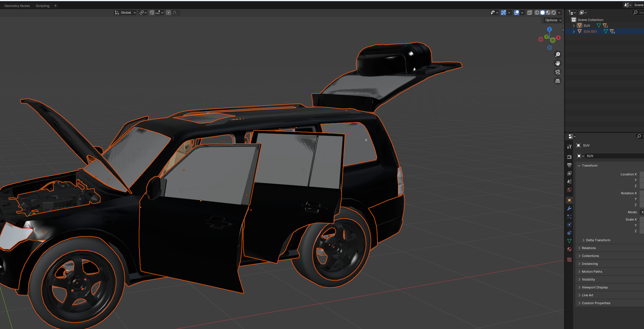The image size is (644, 329).
Task: Open the Physics properties tab
Action: 569,225
